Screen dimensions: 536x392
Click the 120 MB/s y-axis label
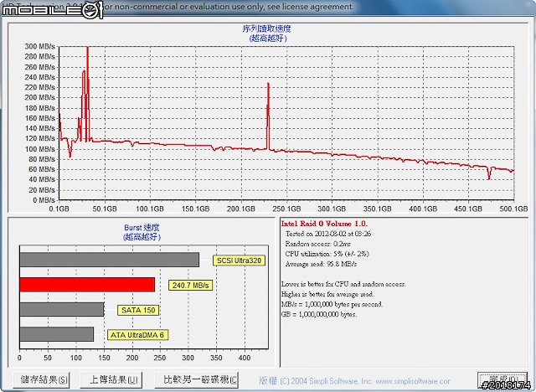pos(39,138)
